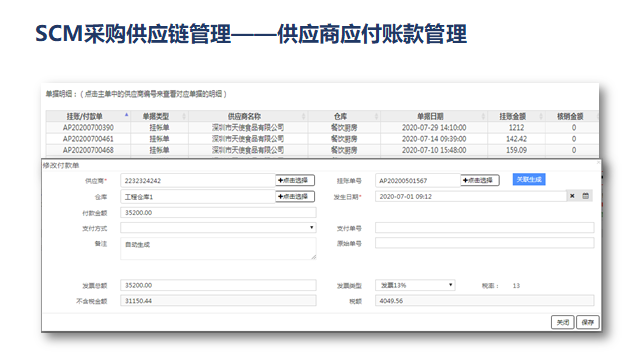
Task: Click the 修改付款单 dialog title
Action: (x=61, y=165)
